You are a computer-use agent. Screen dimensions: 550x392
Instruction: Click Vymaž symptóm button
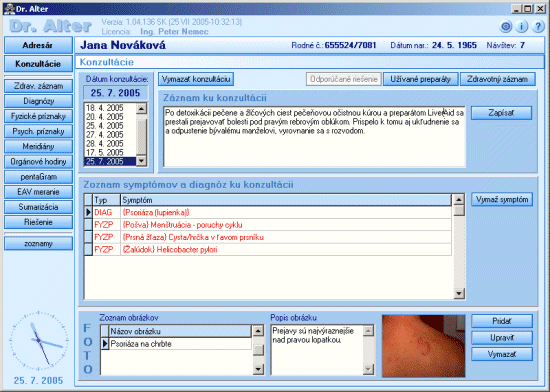point(502,200)
